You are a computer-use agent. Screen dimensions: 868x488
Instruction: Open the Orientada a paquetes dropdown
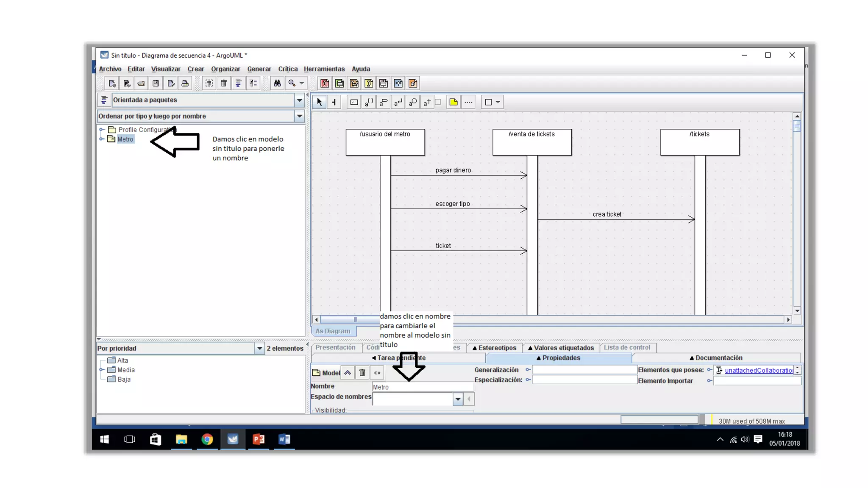click(299, 100)
